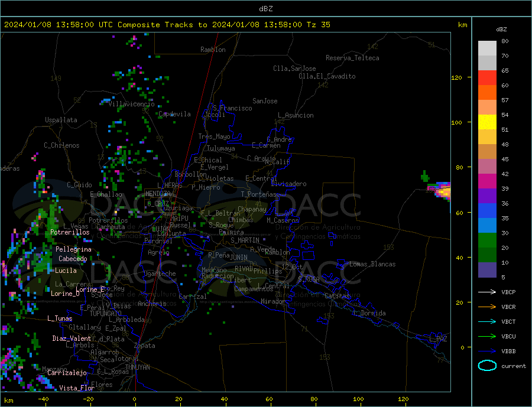Image resolution: width=532 pixels, height=407 pixels.
Task: Click the VBCT legend label
Action: pos(508,321)
